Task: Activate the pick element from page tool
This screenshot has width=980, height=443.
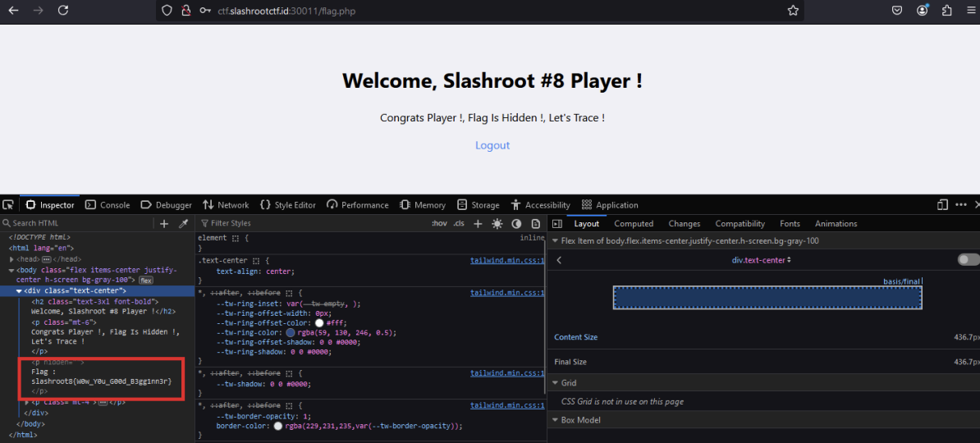Action: click(x=8, y=205)
